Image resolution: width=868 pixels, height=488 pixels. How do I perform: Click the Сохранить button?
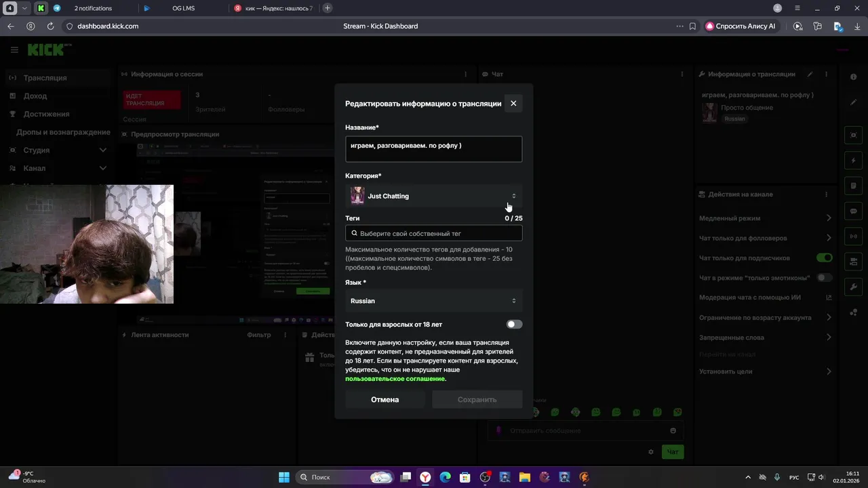click(x=477, y=400)
